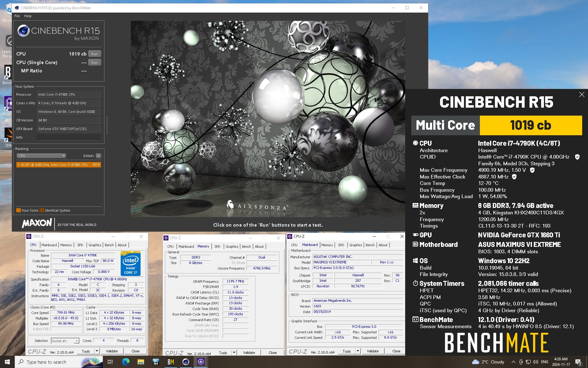Click the right CPU-Z title bar icon
This screenshot has height=368, width=588.
(290, 236)
